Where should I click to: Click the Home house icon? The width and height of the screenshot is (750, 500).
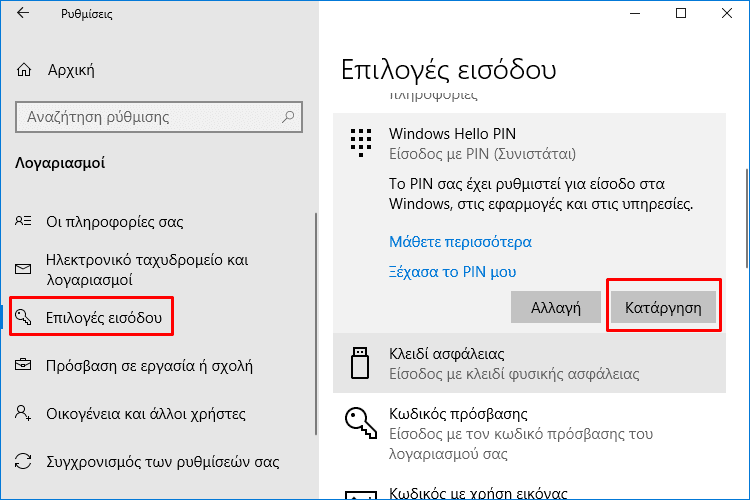click(24, 70)
